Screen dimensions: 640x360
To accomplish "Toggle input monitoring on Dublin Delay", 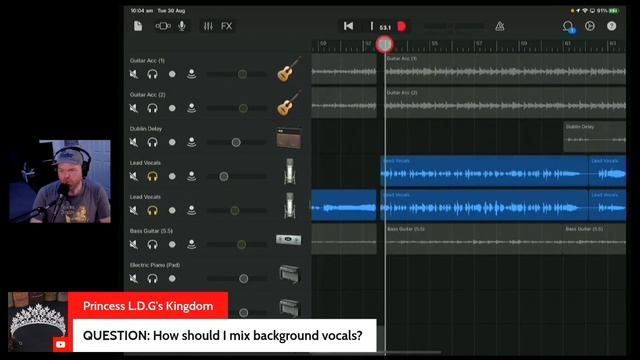I will pyautogui.click(x=191, y=142).
